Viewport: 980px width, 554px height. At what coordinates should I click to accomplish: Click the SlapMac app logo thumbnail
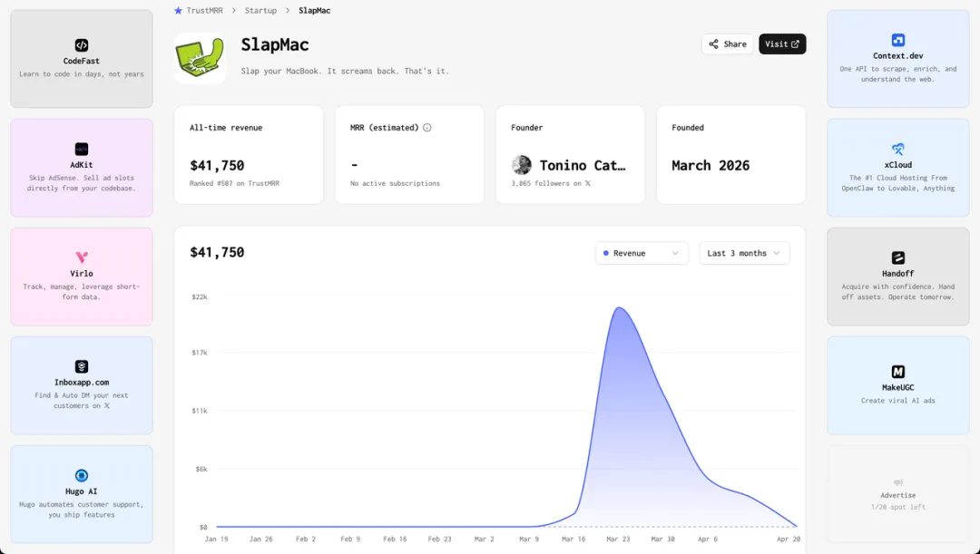pyautogui.click(x=200, y=58)
